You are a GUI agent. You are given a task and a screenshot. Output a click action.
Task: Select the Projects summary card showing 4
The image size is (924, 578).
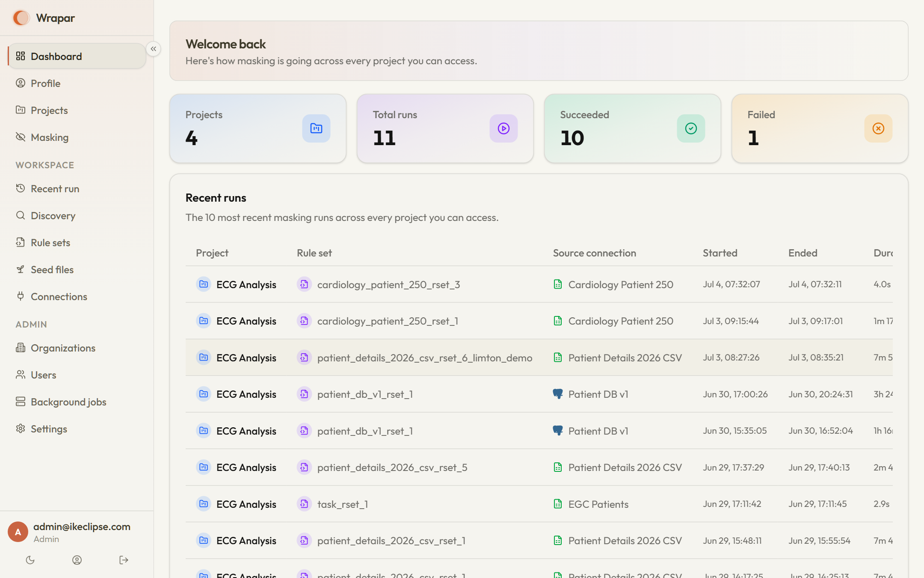(x=258, y=128)
